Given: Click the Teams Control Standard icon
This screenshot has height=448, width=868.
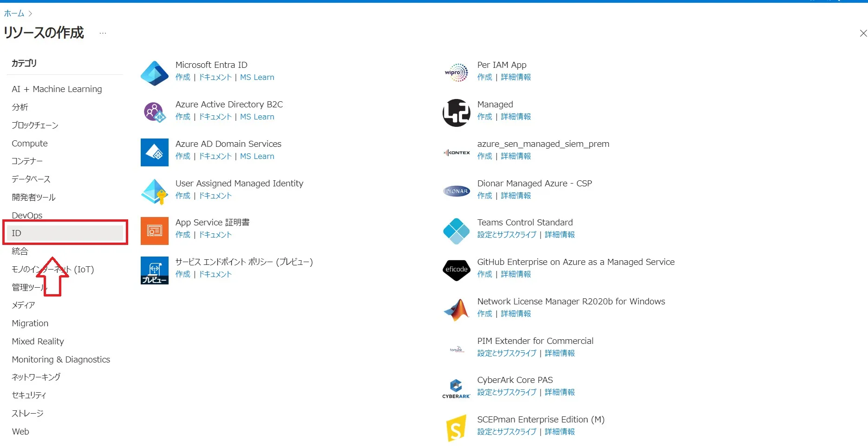Looking at the screenshot, I should click(x=457, y=231).
